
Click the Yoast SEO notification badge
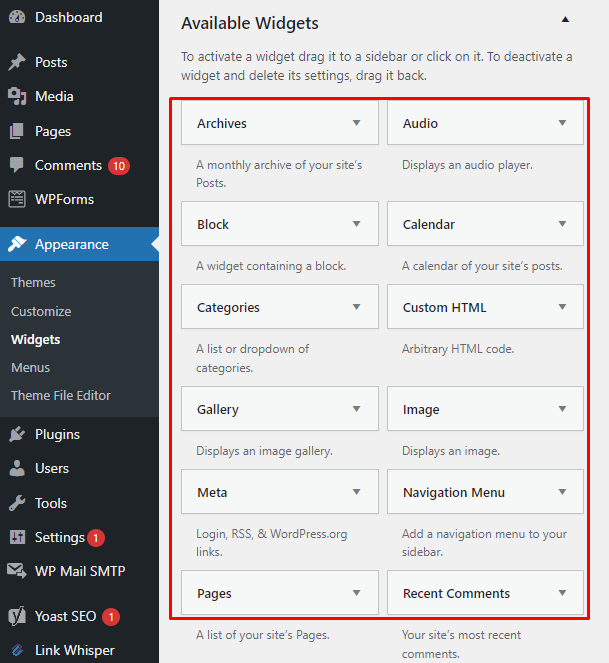[111, 617]
